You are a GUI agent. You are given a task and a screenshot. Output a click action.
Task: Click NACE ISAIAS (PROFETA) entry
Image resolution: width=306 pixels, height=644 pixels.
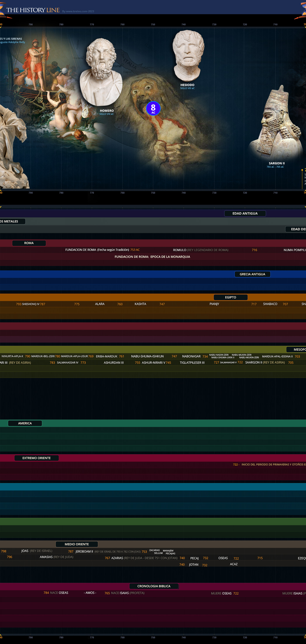(x=128, y=593)
